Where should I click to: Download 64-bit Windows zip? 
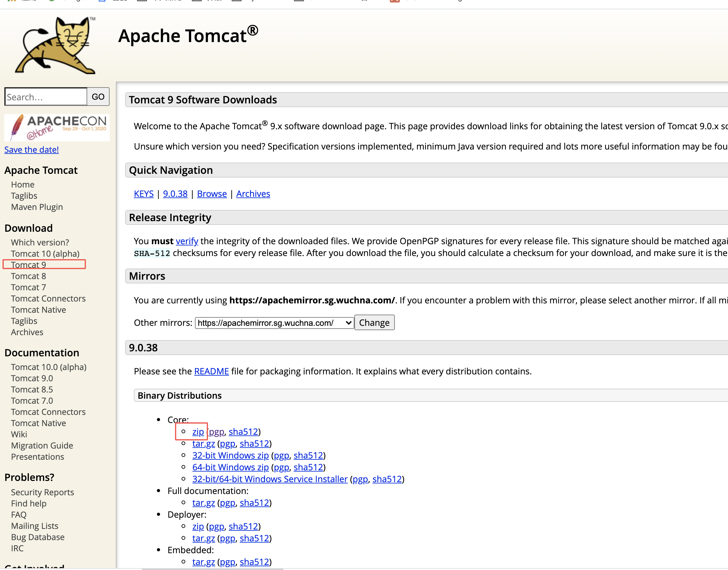230,467
